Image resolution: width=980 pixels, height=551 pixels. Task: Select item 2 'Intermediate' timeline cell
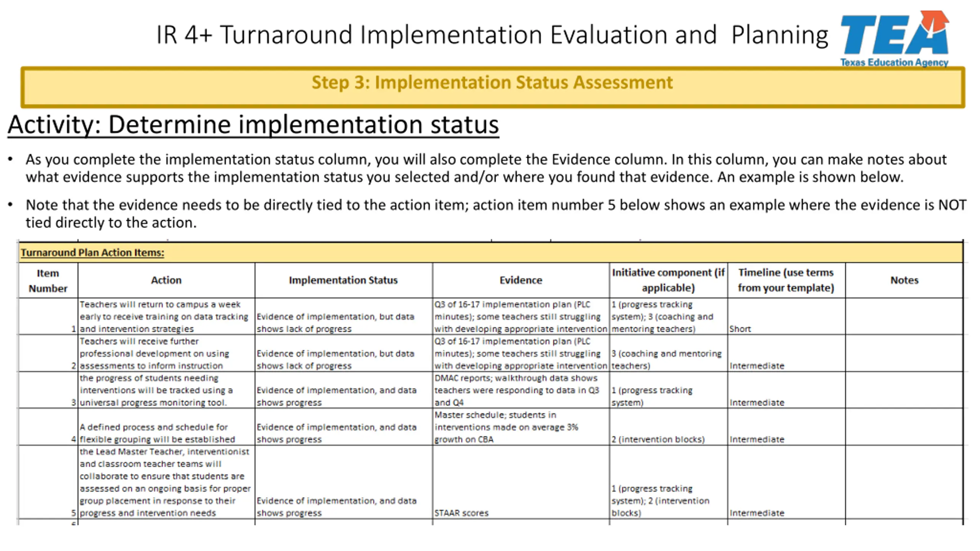[786, 353]
